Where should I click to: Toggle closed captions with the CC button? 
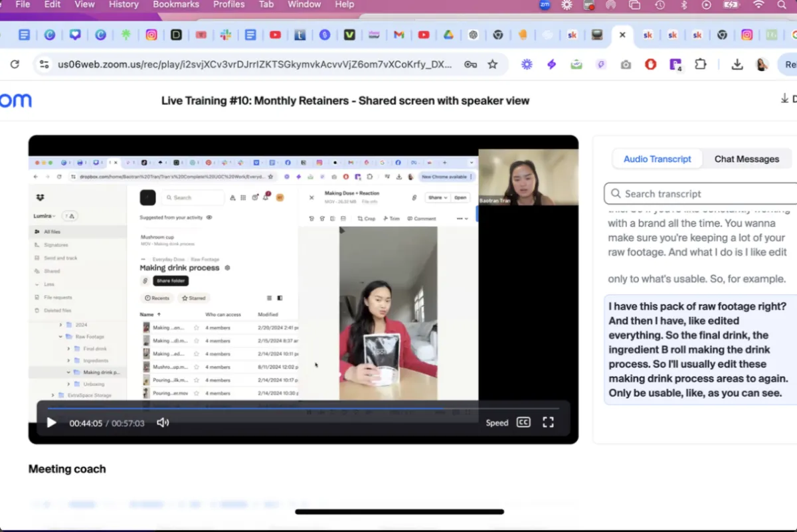(523, 422)
